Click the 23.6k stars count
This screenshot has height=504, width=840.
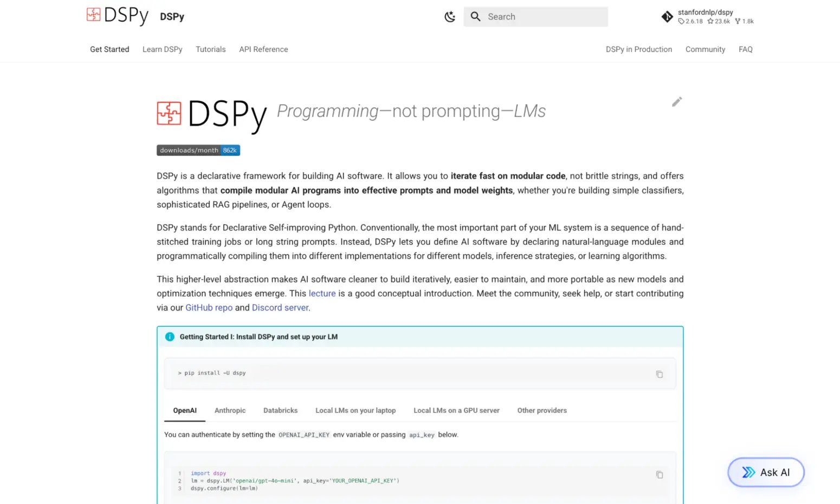point(719,21)
